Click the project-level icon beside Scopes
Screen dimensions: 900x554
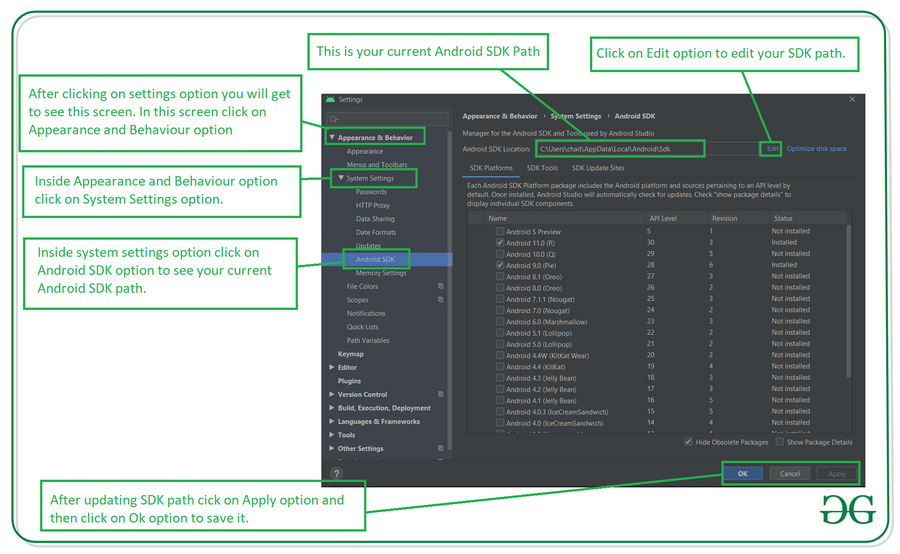pos(441,300)
